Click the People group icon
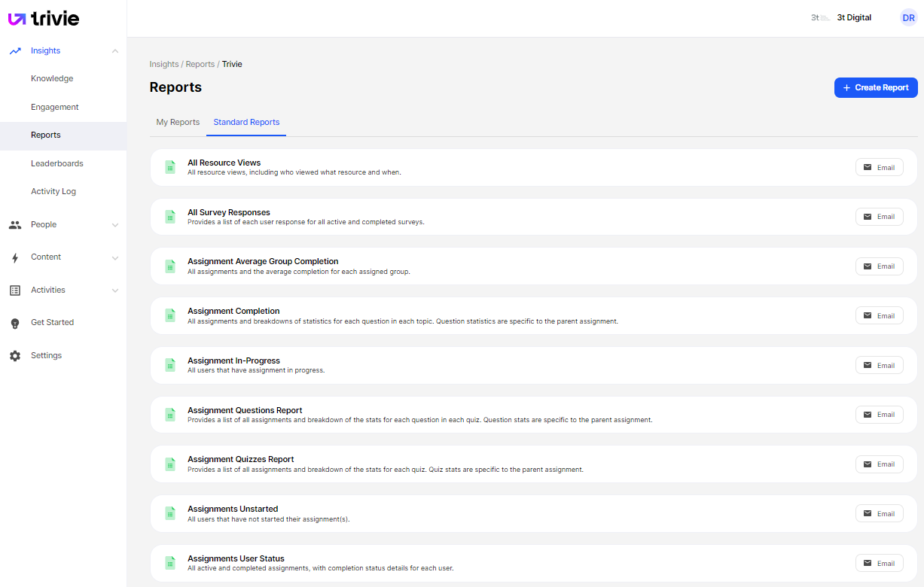Screen dimensions: 924x587 pos(15,224)
